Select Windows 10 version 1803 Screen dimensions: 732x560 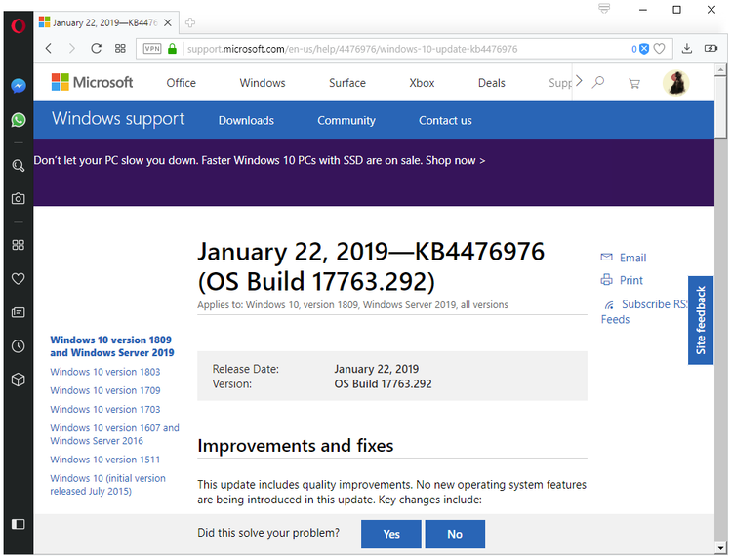coord(105,372)
